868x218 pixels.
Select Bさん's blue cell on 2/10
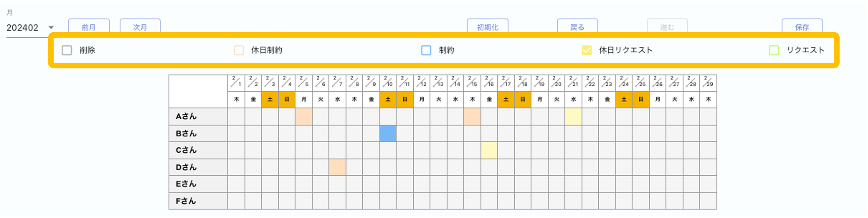388,133
